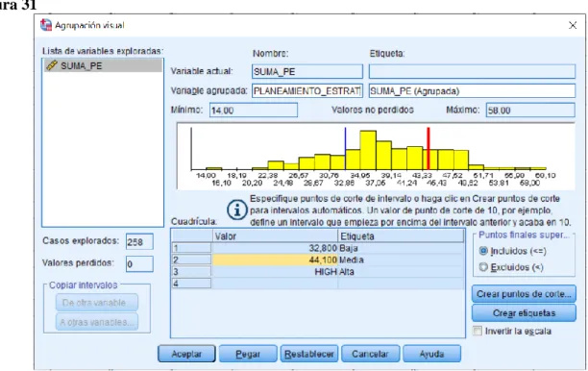This screenshot has height=371, width=588.
Task: Click the red cut point line in the histogram
Action: click(428, 149)
